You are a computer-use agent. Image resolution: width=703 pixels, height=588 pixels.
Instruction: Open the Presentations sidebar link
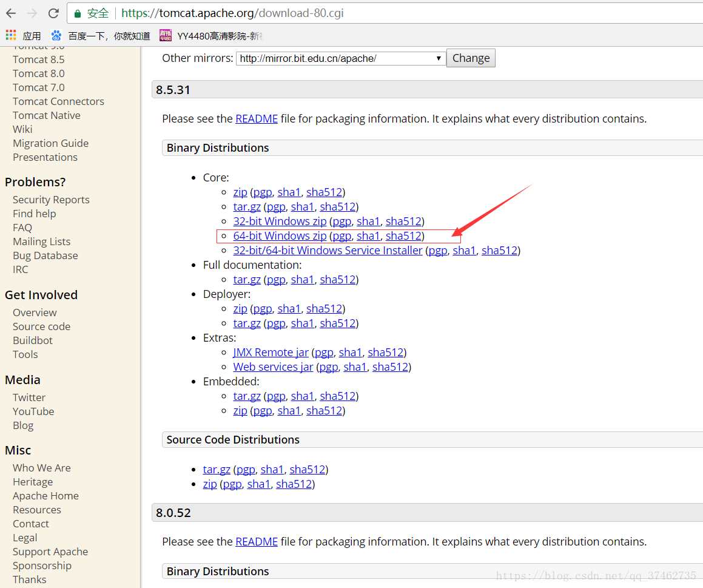45,157
